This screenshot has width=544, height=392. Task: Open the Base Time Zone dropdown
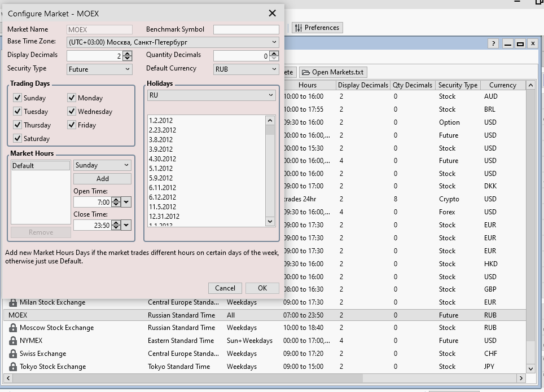(x=274, y=42)
